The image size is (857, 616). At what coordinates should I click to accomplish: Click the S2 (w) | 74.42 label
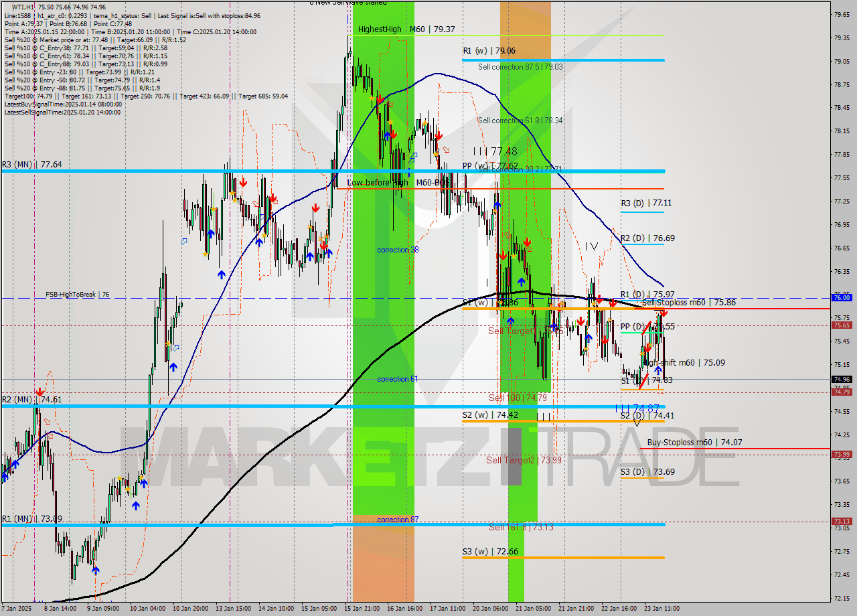(489, 415)
